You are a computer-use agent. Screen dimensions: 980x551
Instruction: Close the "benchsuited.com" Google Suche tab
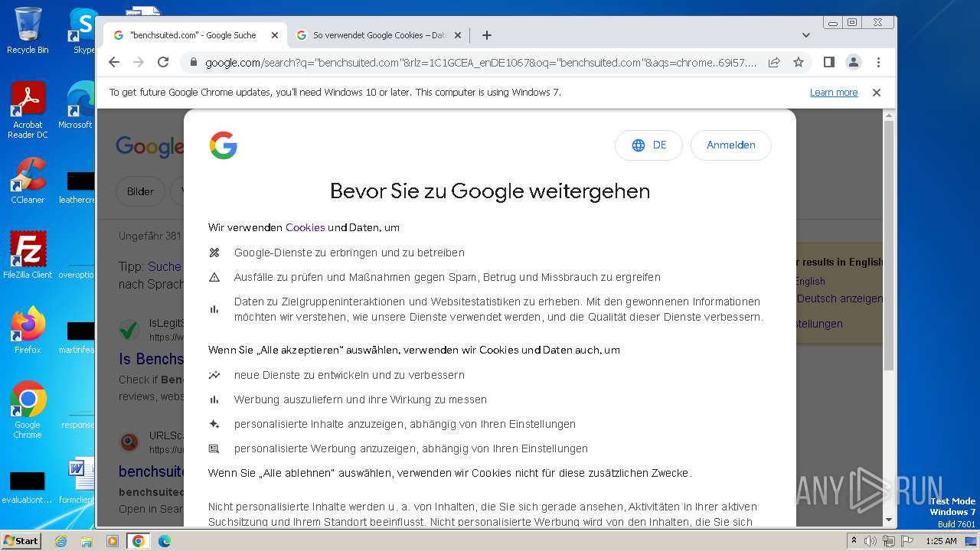(x=275, y=35)
